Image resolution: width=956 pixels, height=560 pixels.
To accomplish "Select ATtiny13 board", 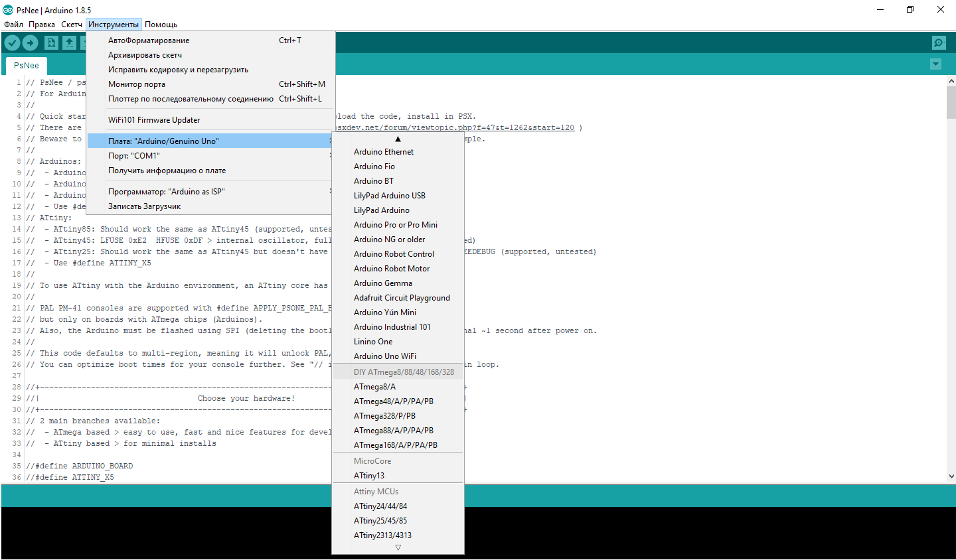I will pyautogui.click(x=398, y=476).
